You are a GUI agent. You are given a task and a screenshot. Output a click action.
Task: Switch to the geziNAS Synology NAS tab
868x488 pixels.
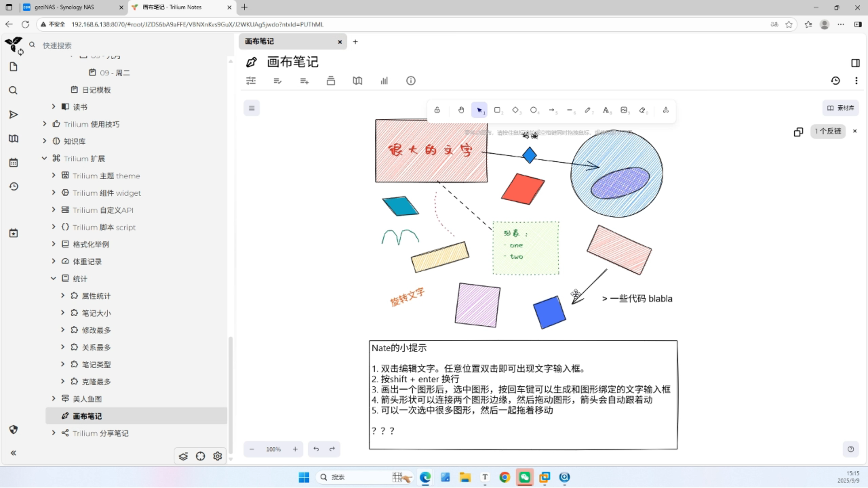point(64,7)
